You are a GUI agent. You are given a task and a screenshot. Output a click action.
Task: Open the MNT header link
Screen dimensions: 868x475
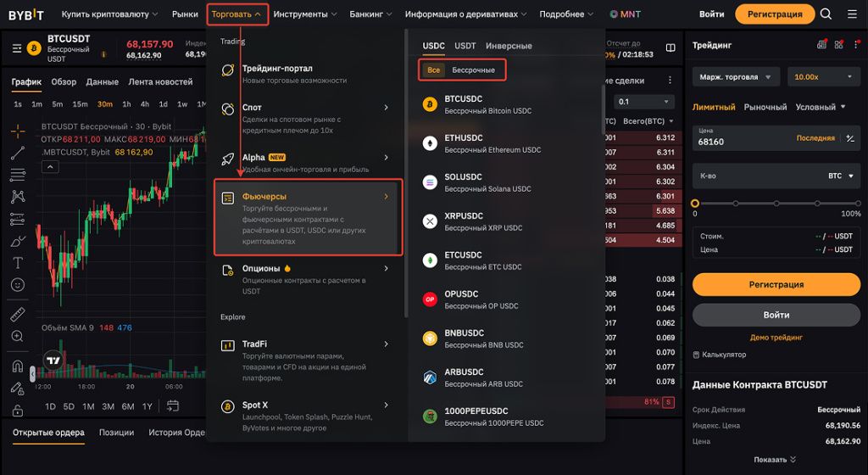pos(625,14)
